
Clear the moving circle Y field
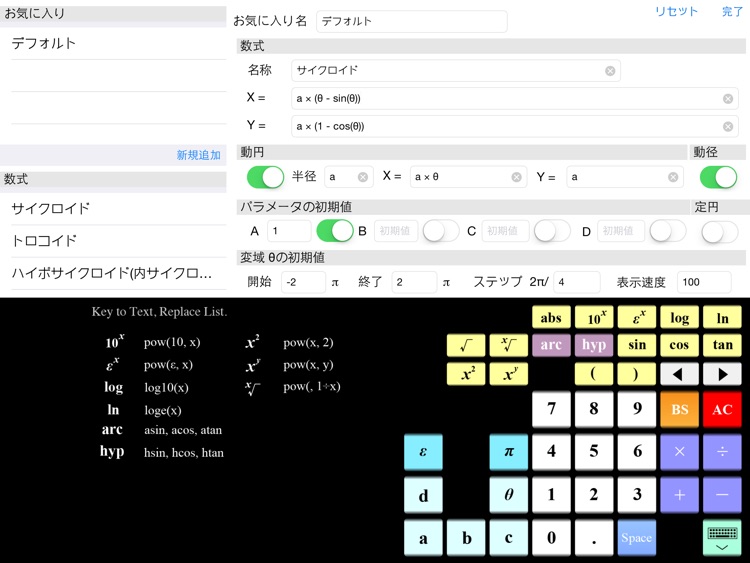673,177
